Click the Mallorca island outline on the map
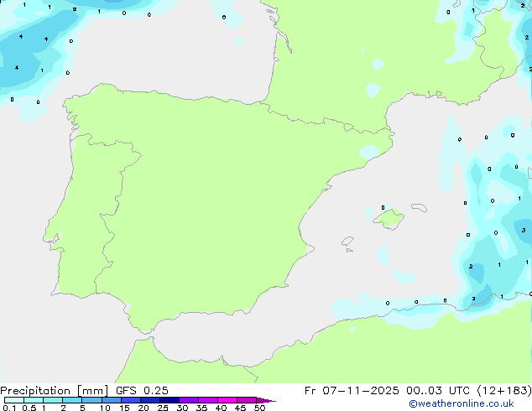The image size is (532, 411). click(389, 219)
